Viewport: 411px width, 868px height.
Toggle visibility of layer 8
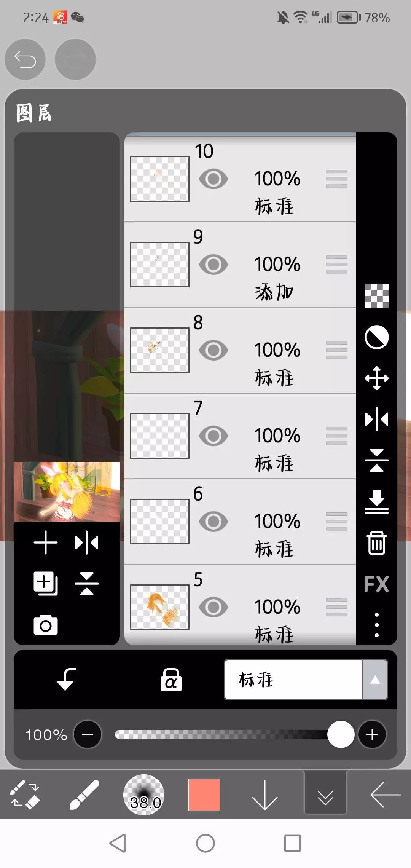click(x=213, y=350)
